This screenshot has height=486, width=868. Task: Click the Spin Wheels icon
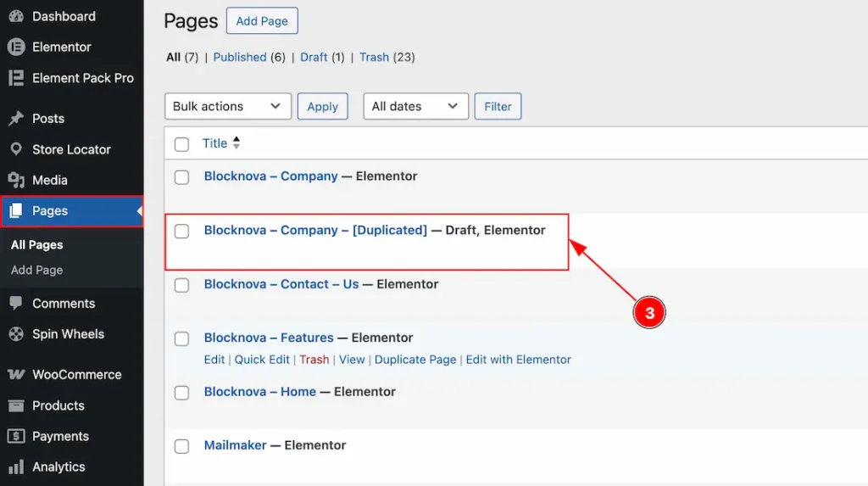15,334
